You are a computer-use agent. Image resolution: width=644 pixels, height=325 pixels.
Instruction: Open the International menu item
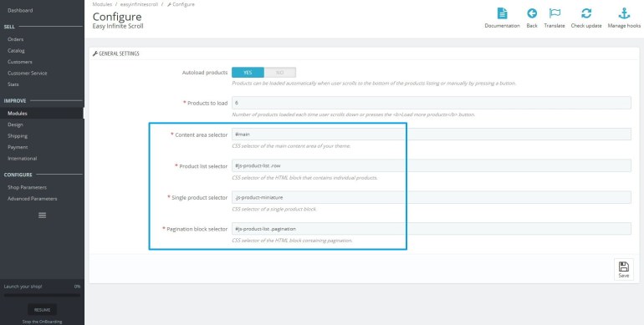pyautogui.click(x=23, y=159)
